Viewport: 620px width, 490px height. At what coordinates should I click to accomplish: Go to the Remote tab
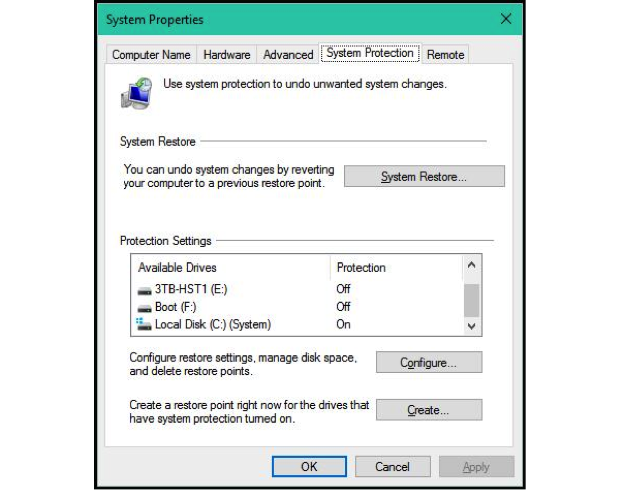pos(445,55)
